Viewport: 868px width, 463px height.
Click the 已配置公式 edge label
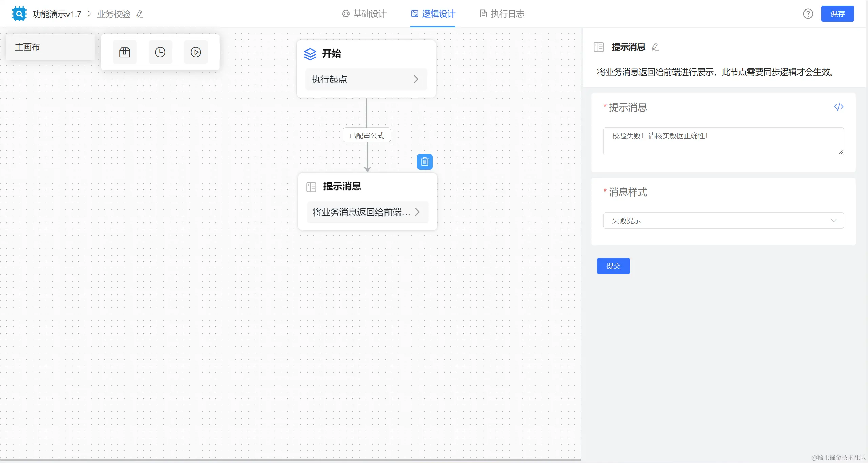367,135
